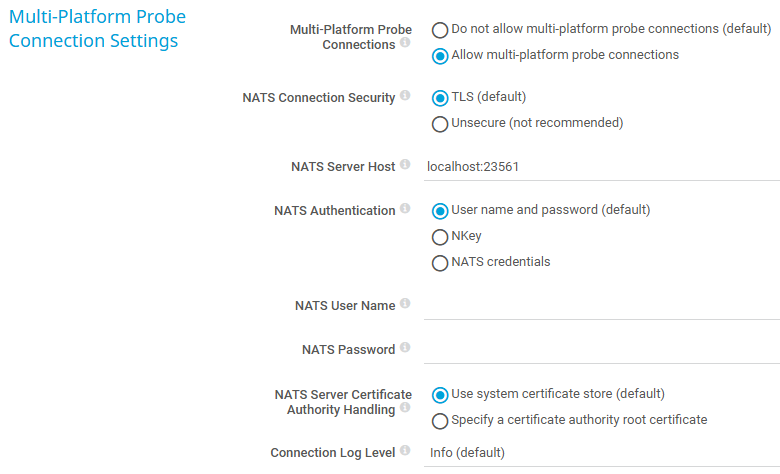The height and width of the screenshot is (474, 780).
Task: Open Connection Log Level Info dropdown
Action: (x=600, y=453)
